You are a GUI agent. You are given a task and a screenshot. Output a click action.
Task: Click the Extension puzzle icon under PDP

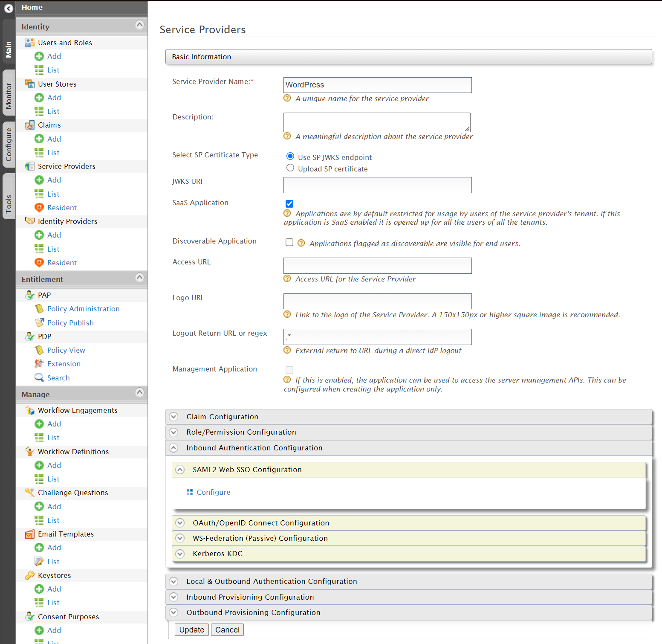[x=39, y=364]
